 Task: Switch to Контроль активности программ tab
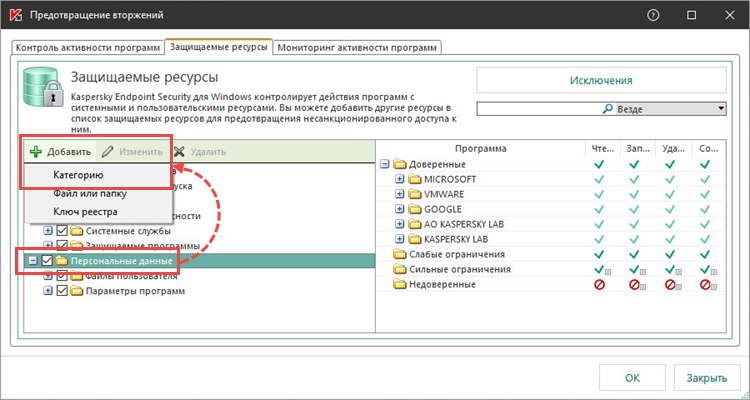[x=88, y=48]
